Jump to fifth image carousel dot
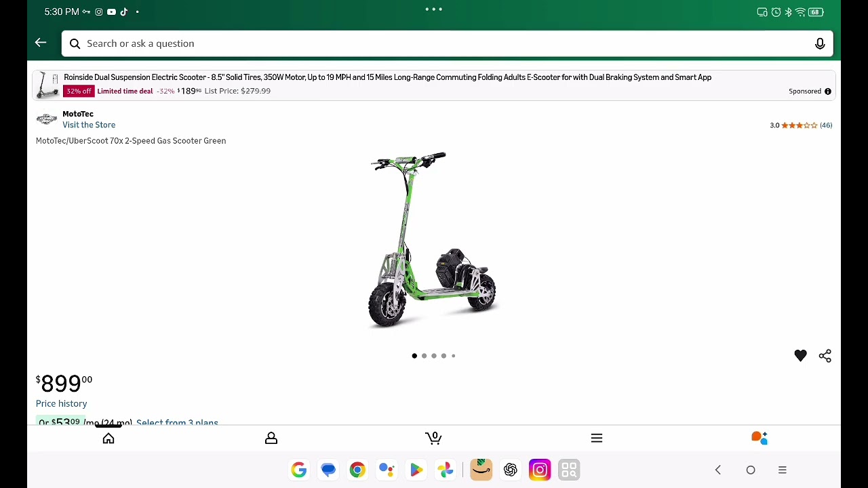868x488 pixels. pyautogui.click(x=453, y=356)
